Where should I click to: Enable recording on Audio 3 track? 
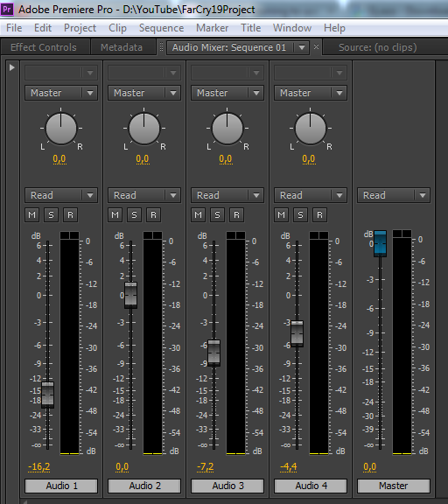(236, 214)
